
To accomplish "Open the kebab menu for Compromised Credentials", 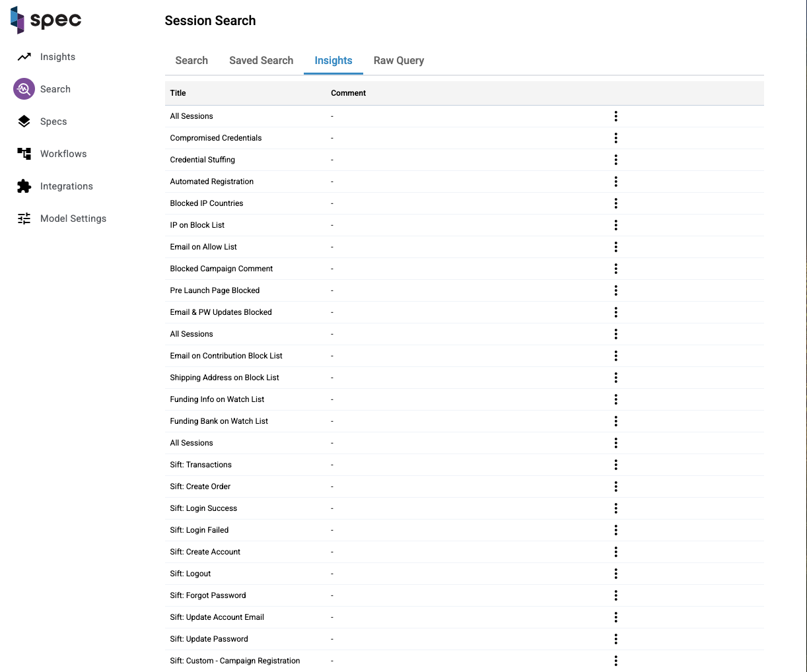I will pyautogui.click(x=615, y=138).
